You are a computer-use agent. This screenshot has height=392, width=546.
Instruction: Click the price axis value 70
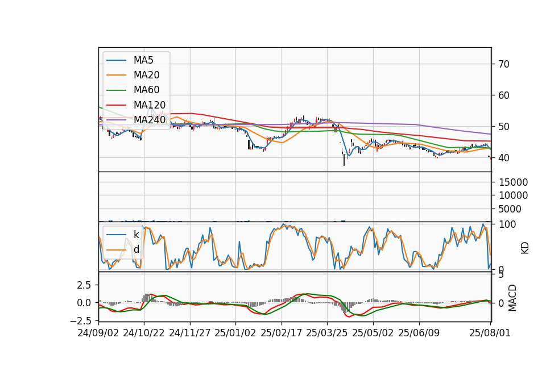click(504, 64)
